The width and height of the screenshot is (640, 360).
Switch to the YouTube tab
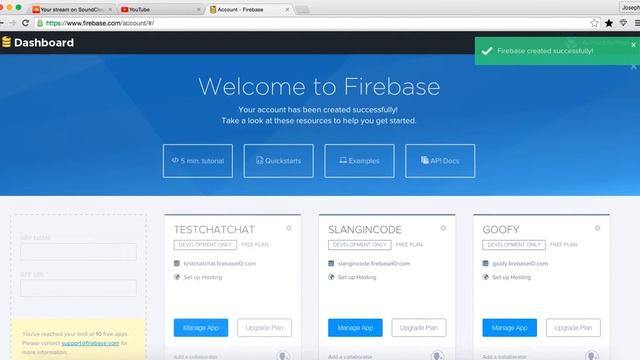160,9
